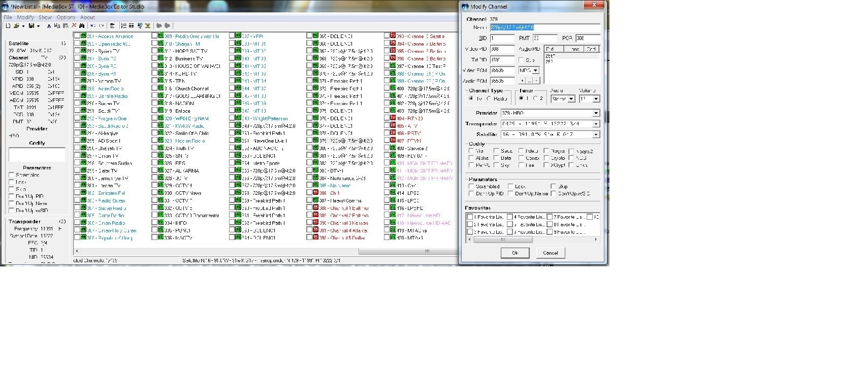Click the Undo arrow toolbar icon

pyautogui.click(x=93, y=26)
